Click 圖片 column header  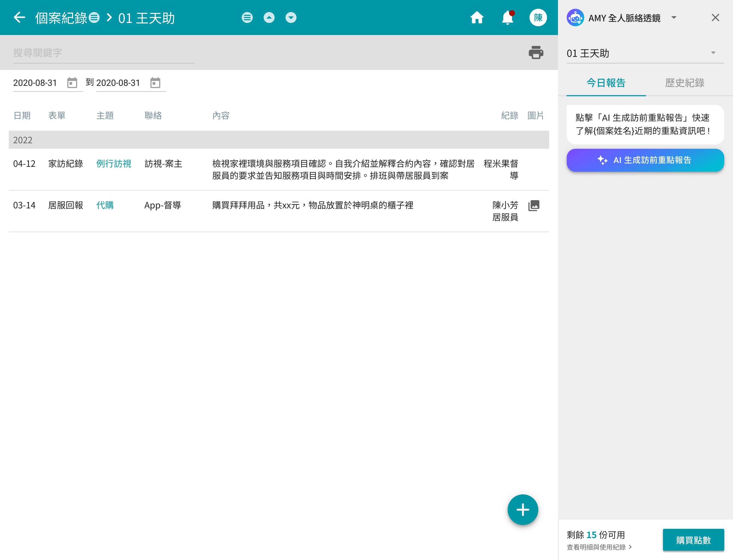click(x=535, y=115)
